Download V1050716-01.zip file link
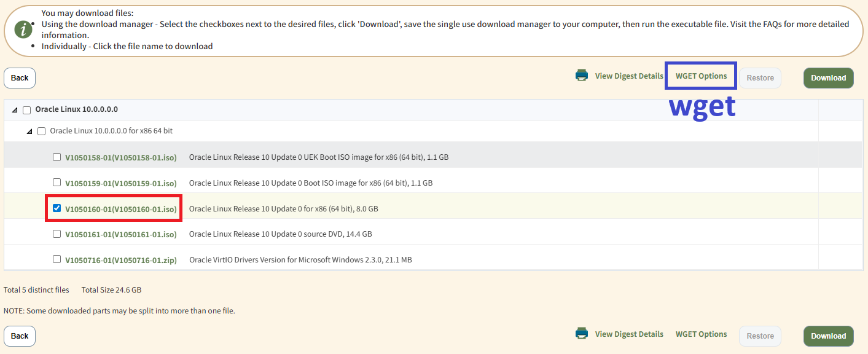Image resolution: width=868 pixels, height=354 pixels. [121, 260]
